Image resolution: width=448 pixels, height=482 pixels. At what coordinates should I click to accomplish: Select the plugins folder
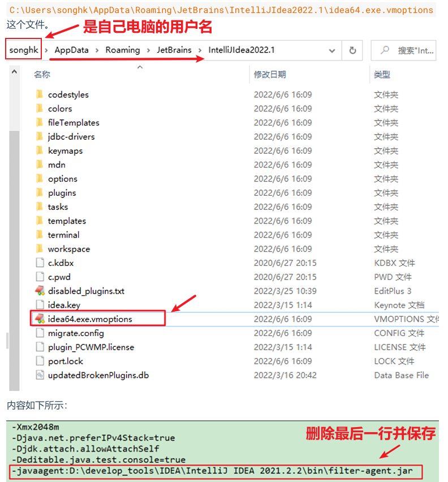[62, 193]
